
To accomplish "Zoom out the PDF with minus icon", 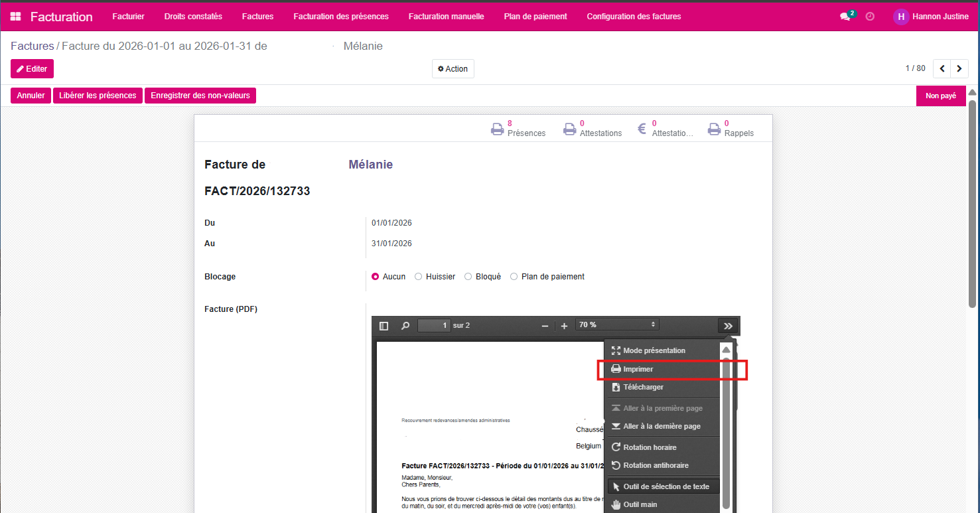I will pos(545,326).
